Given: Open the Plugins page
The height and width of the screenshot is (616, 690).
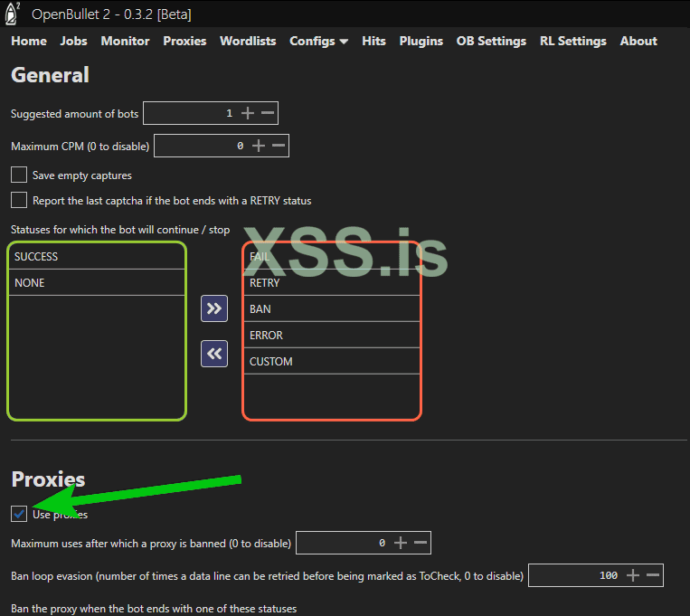Looking at the screenshot, I should point(421,41).
